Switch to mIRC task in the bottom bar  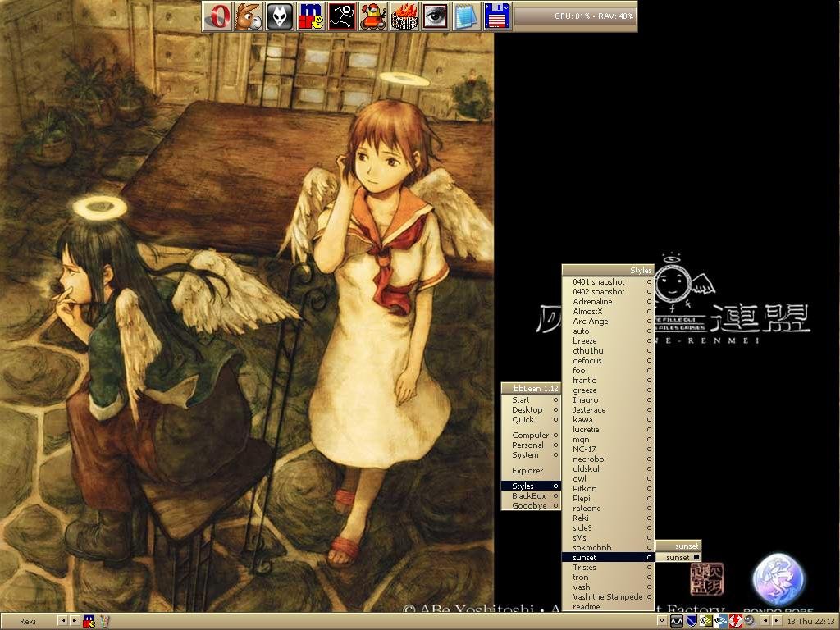click(89, 621)
